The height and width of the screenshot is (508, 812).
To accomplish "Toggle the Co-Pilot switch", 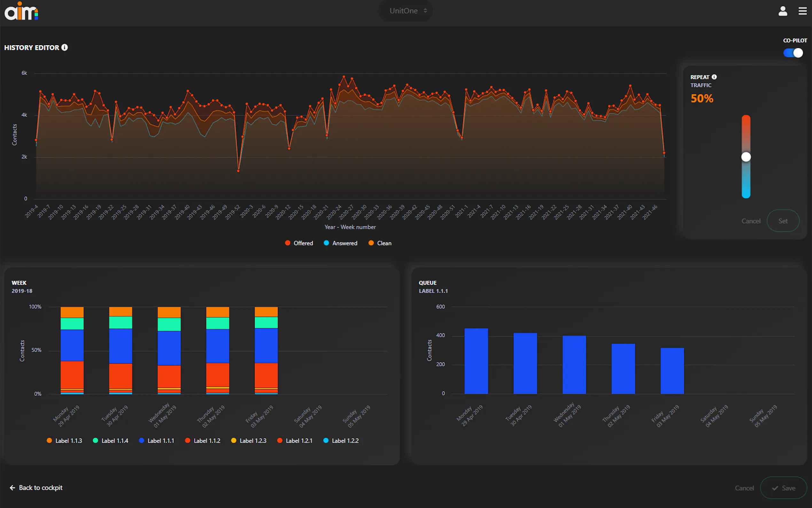I will (793, 53).
